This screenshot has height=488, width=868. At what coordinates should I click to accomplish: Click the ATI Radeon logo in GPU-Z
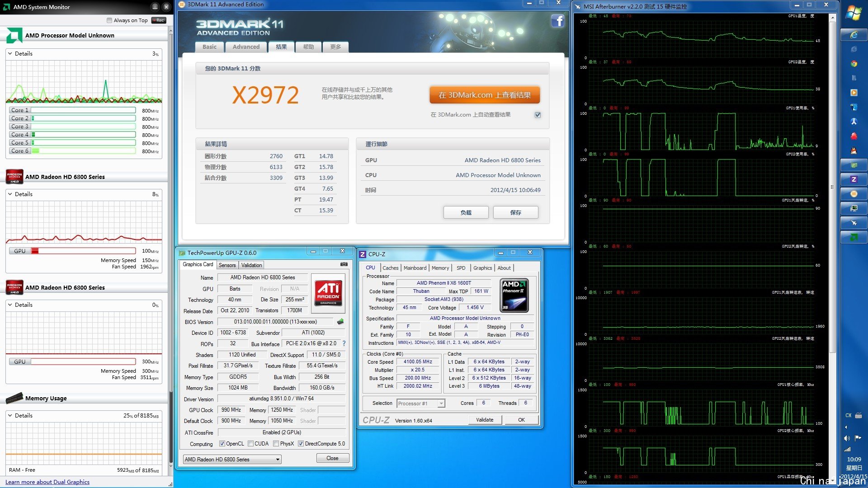tap(328, 293)
